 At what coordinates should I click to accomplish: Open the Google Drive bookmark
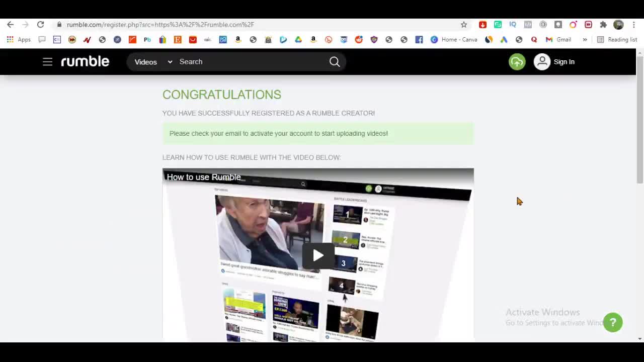click(x=298, y=40)
